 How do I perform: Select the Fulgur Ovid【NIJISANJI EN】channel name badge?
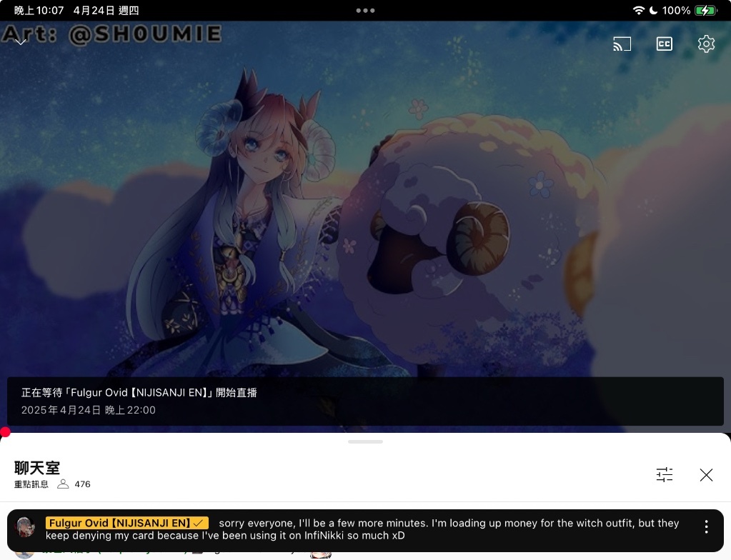pyautogui.click(x=126, y=523)
